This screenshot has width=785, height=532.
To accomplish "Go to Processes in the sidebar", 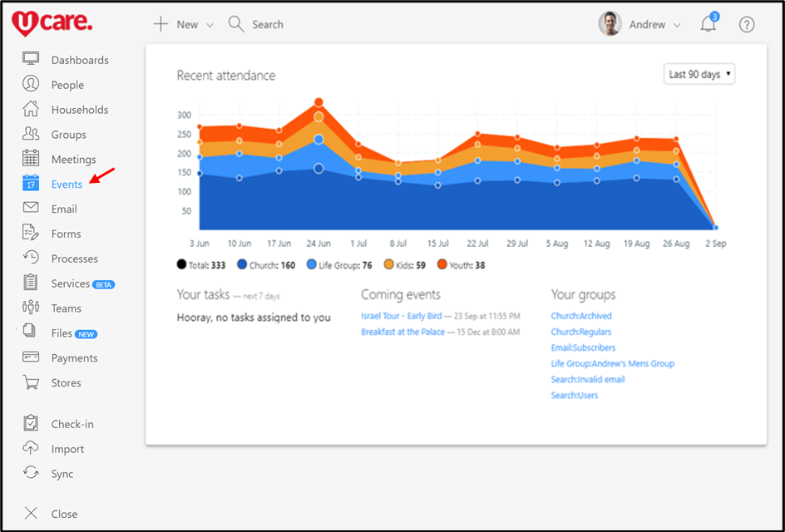I will tap(74, 259).
